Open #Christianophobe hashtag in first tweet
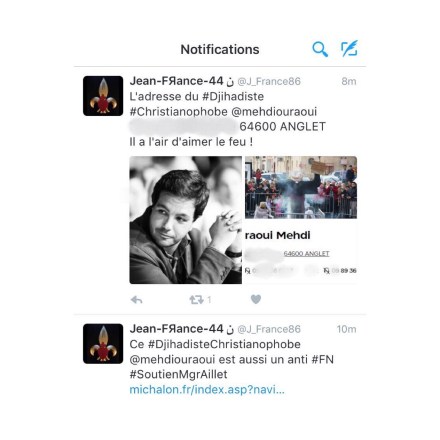440x440 pixels. pyautogui.click(x=178, y=112)
